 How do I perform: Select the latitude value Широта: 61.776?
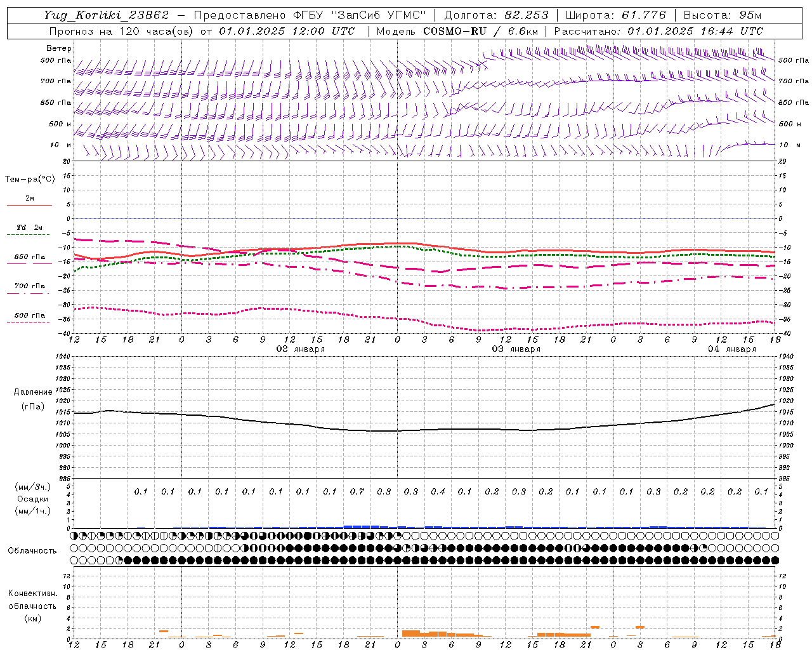tap(615, 15)
